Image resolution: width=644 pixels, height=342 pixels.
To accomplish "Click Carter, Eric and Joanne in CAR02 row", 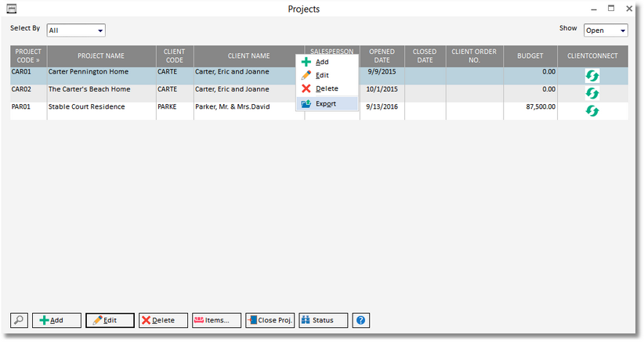I will click(x=232, y=89).
